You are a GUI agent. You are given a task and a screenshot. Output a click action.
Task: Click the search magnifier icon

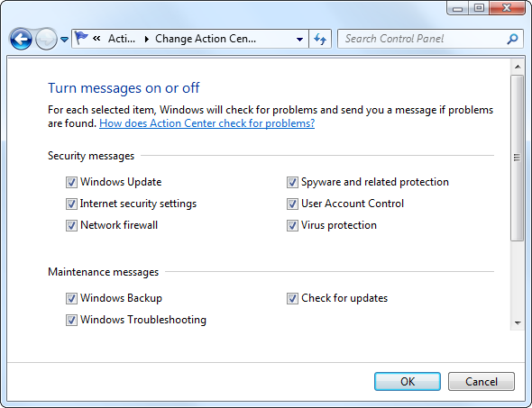point(512,39)
